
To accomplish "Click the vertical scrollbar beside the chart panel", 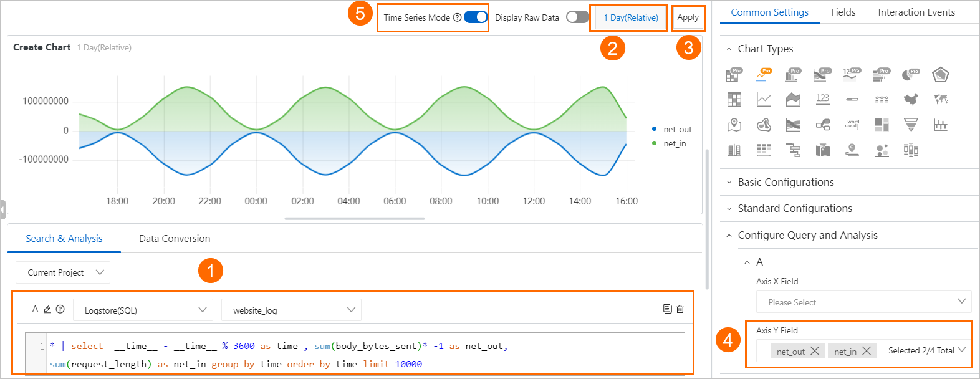I will [x=707, y=219].
